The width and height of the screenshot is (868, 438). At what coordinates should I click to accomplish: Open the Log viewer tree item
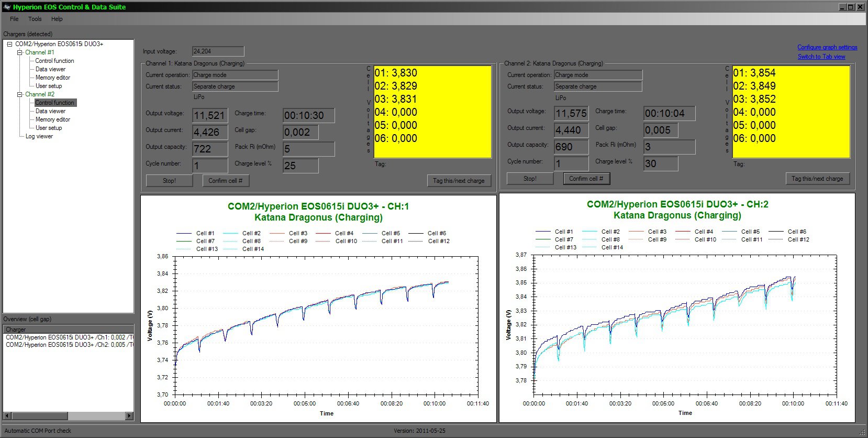tap(39, 136)
